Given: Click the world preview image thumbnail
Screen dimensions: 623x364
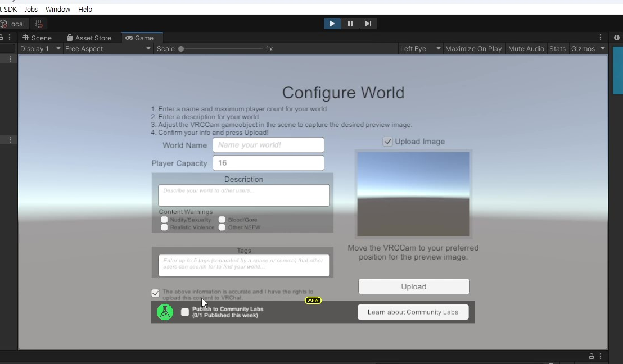Looking at the screenshot, I should point(413,194).
